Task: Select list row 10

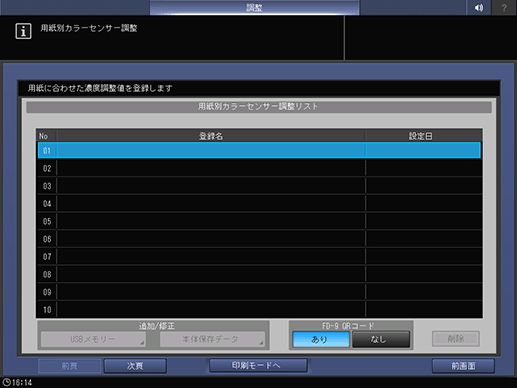Action: [259, 309]
